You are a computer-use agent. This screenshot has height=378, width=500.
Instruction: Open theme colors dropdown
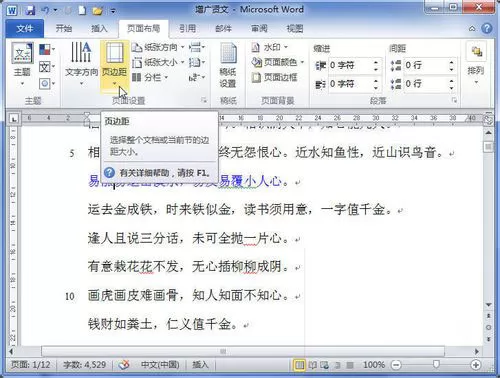[x=47, y=50]
